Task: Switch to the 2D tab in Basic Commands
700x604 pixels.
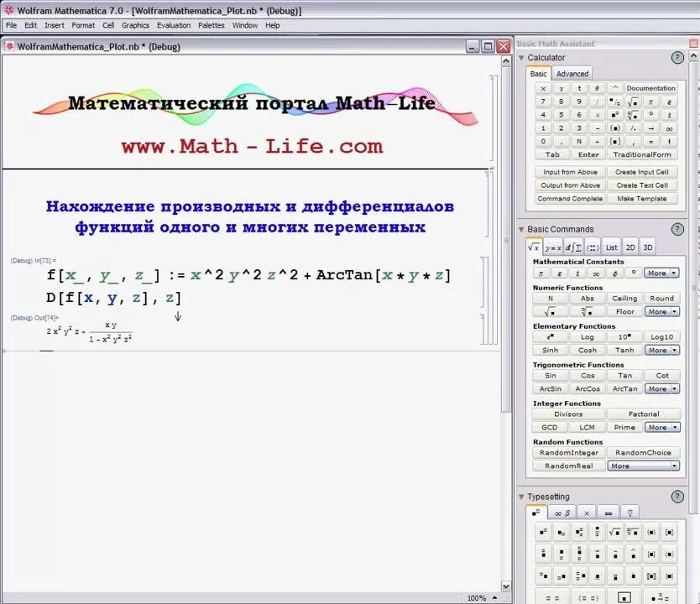Action: coord(629,247)
